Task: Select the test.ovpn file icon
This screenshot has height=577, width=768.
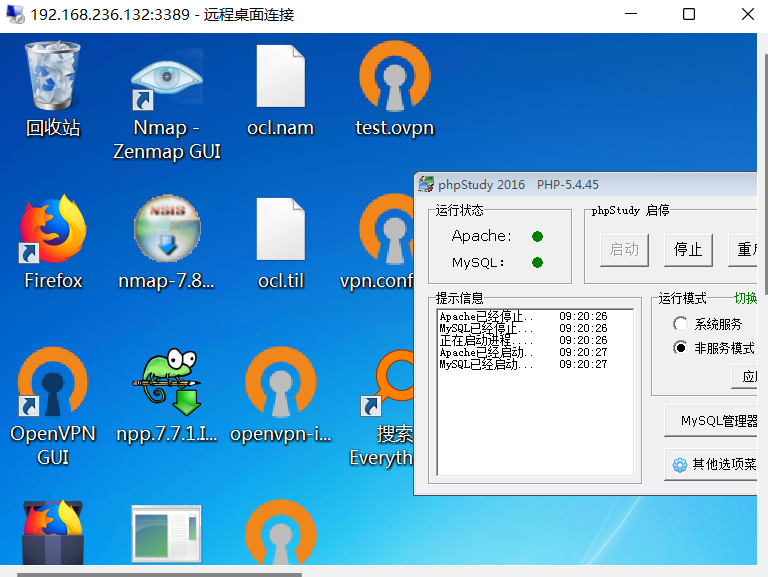Action: click(x=394, y=80)
